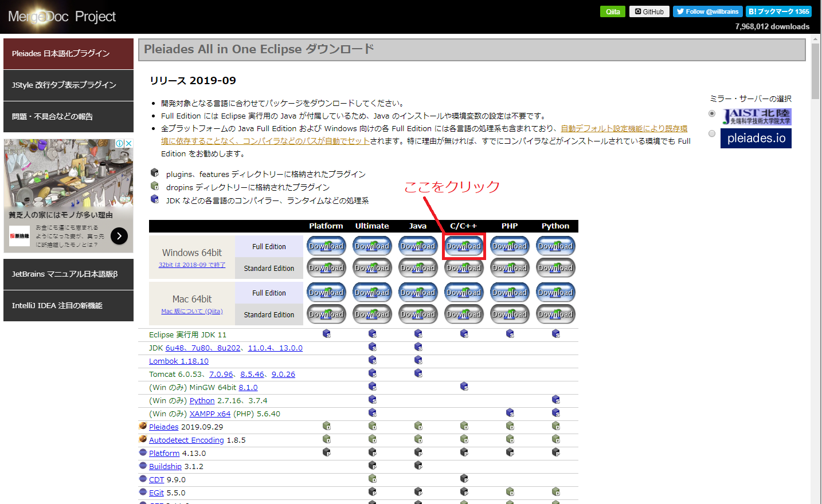
Task: Open the JDK 13.0.0 link
Action: [291, 348]
